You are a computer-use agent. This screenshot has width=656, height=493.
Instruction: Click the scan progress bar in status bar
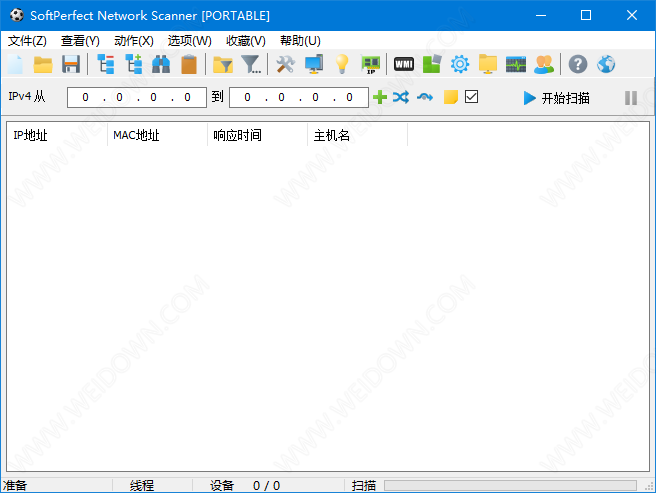(510, 485)
